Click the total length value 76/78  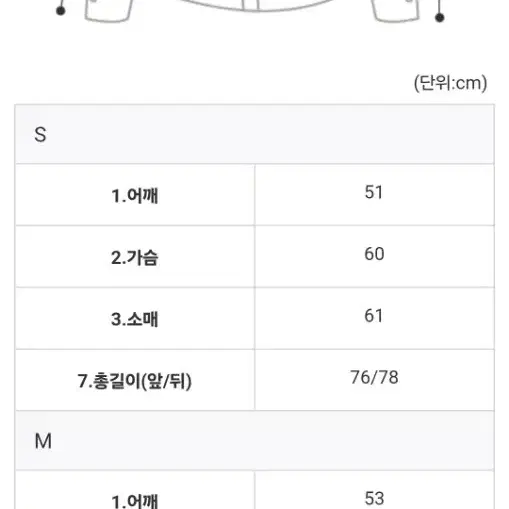click(374, 377)
